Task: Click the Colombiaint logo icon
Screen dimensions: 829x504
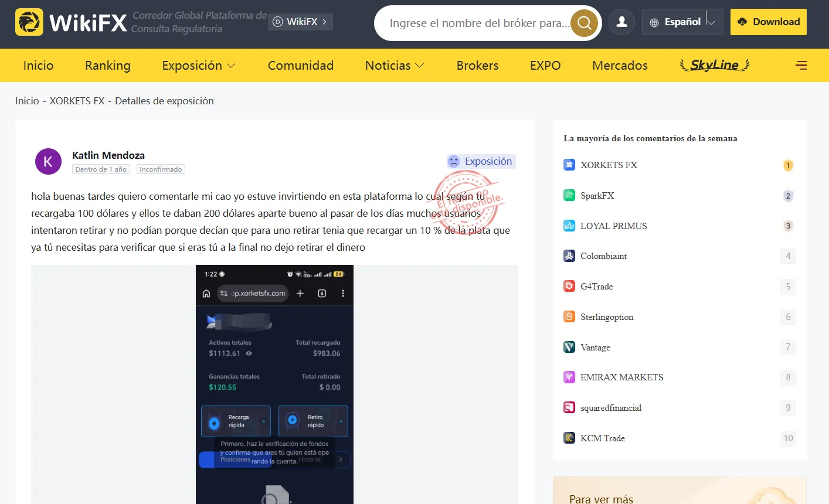Action: [569, 256]
